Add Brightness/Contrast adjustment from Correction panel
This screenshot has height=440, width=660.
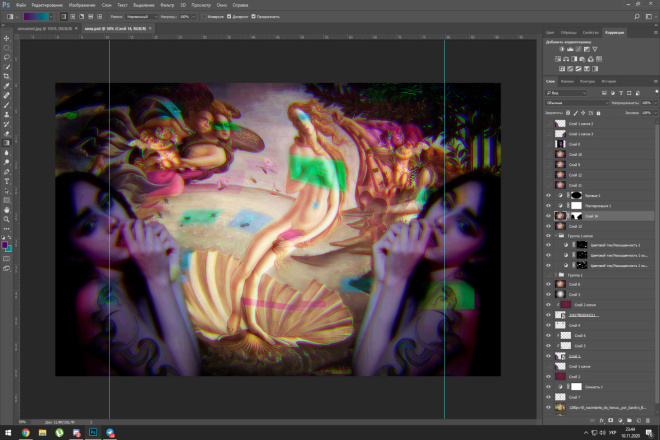tap(562, 49)
